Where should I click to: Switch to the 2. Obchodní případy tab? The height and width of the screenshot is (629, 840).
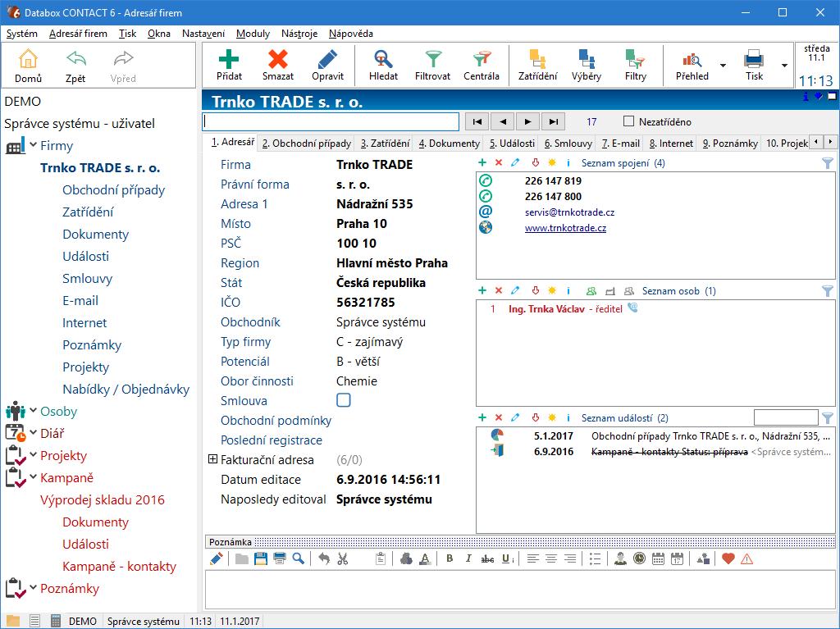point(307,143)
